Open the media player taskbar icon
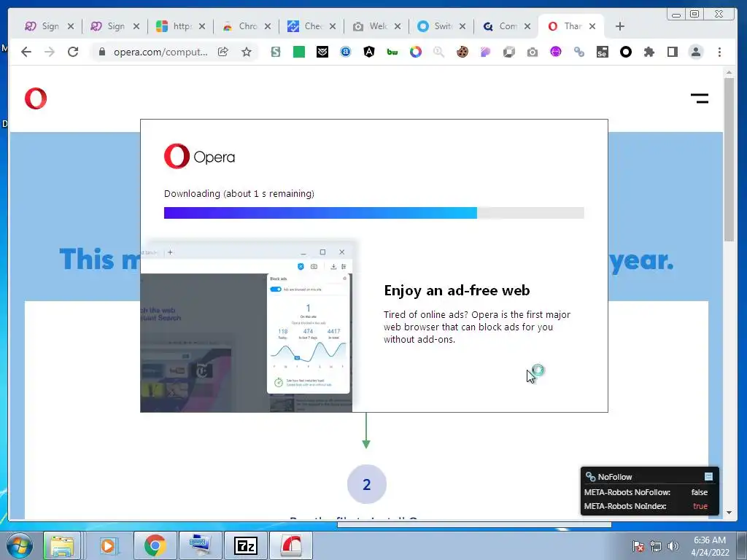This screenshot has width=747, height=560. tap(108, 545)
